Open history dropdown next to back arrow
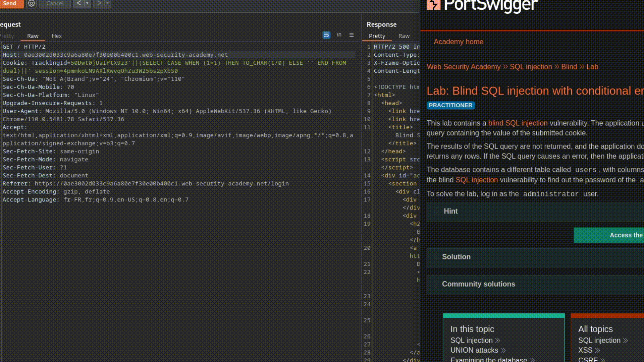Image resolution: width=644 pixels, height=362 pixels. [x=87, y=3]
